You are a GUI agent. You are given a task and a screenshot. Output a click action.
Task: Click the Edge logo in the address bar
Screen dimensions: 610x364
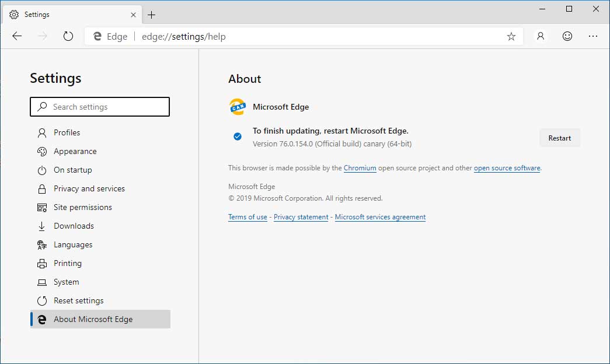click(97, 36)
